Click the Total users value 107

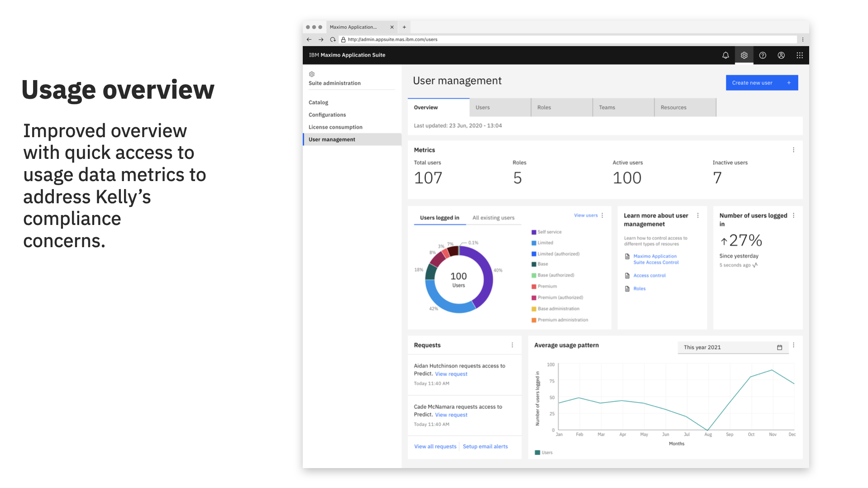(428, 178)
